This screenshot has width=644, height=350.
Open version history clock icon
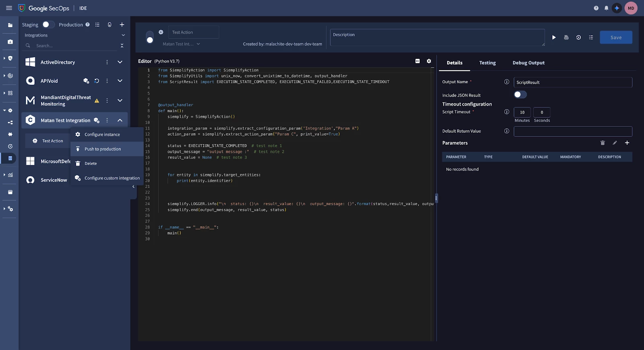click(x=578, y=37)
